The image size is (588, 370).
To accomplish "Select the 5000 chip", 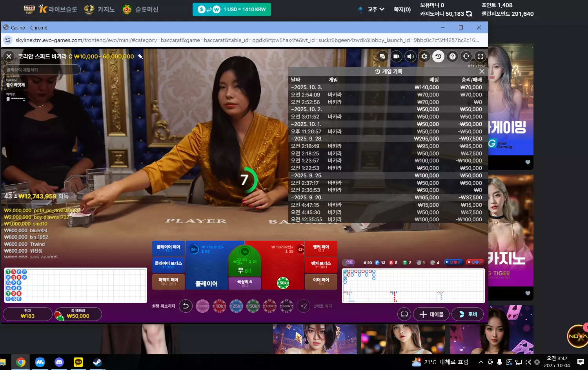I will click(x=202, y=306).
